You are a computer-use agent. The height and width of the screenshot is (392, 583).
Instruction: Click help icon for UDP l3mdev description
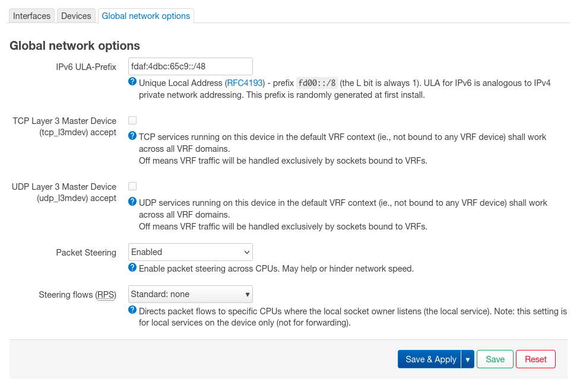coord(132,202)
